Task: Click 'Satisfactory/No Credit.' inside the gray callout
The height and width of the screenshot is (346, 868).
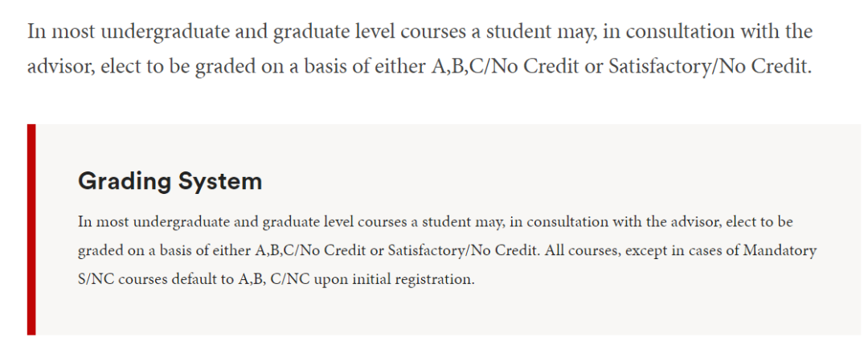Action: 464,250
